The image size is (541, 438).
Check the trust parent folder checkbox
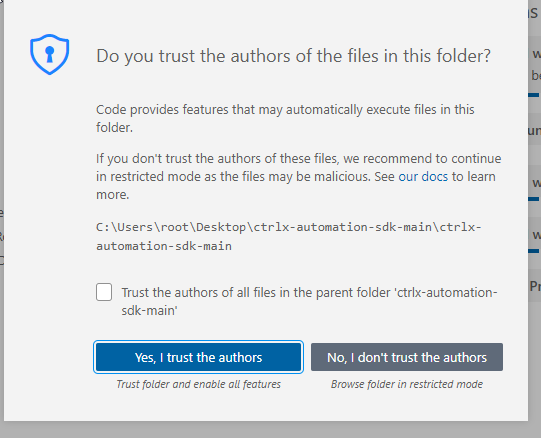104,292
